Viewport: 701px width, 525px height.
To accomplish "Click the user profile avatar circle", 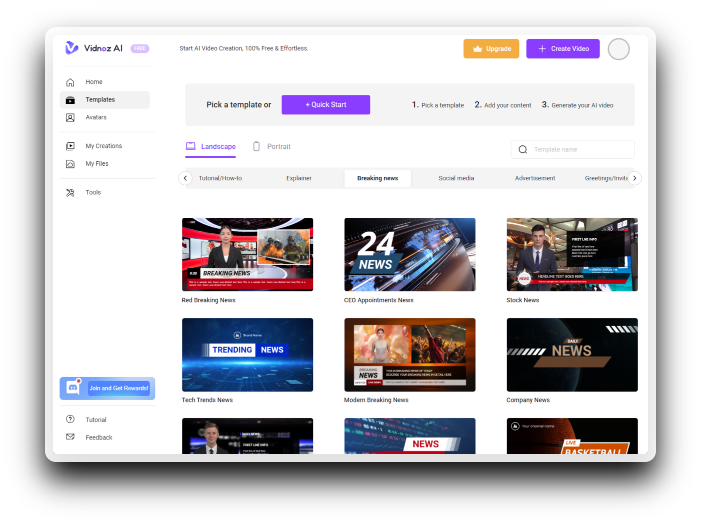I will [618, 49].
